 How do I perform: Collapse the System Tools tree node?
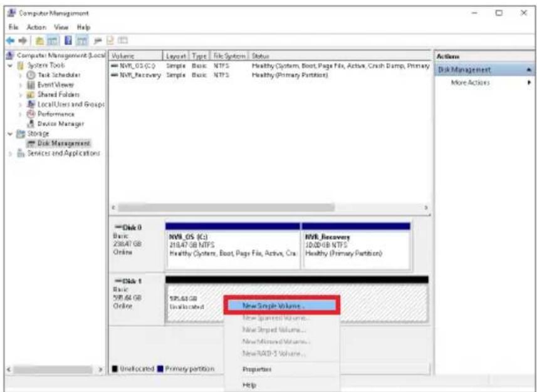click(x=10, y=65)
